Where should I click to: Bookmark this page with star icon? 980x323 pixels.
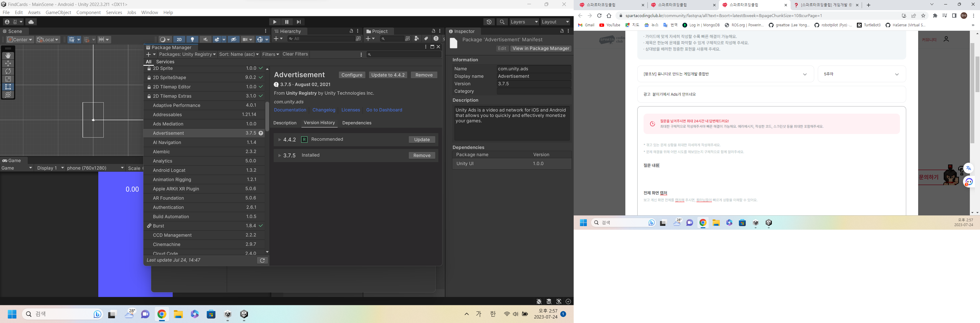coord(923,16)
